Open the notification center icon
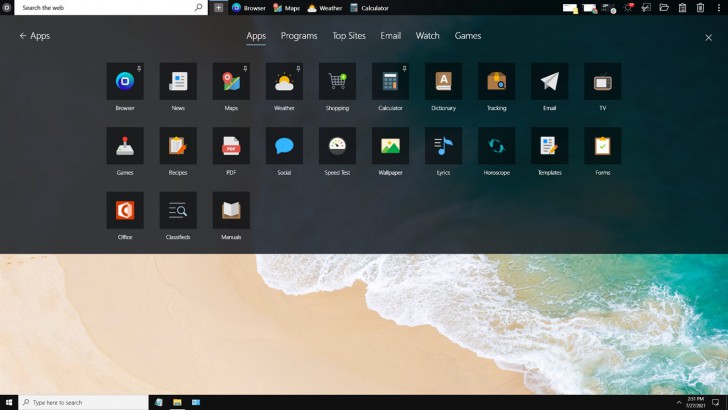Screen dimensions: 728x410 pos(716,403)
